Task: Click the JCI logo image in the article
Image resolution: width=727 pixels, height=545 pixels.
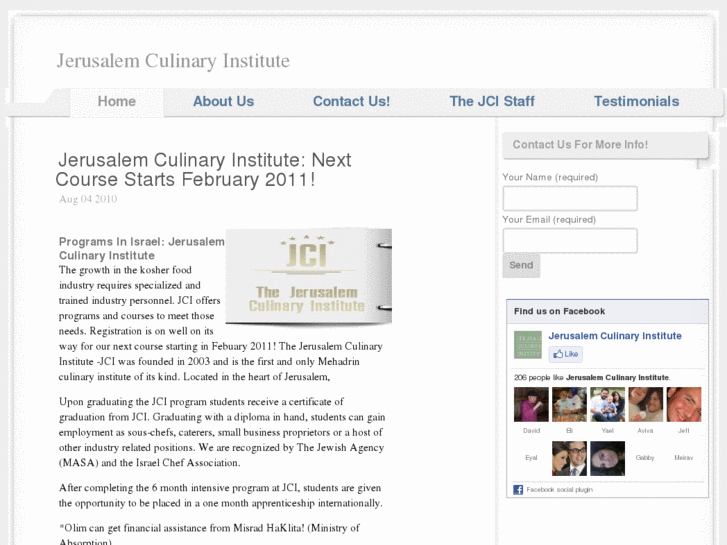Action: tap(309, 276)
